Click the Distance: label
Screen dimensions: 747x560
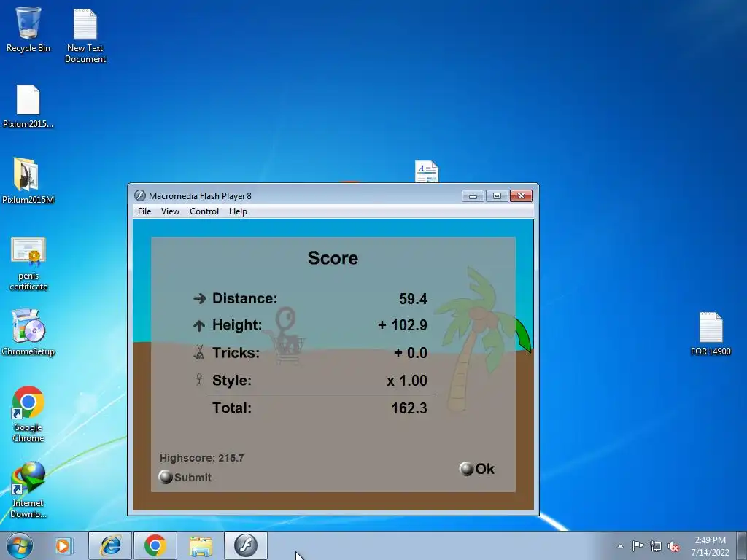245,298
